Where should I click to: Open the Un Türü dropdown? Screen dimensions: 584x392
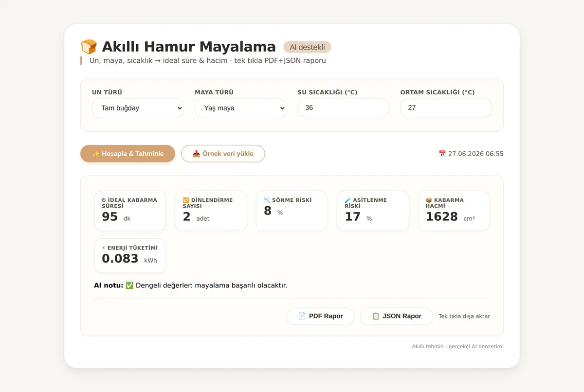(138, 108)
